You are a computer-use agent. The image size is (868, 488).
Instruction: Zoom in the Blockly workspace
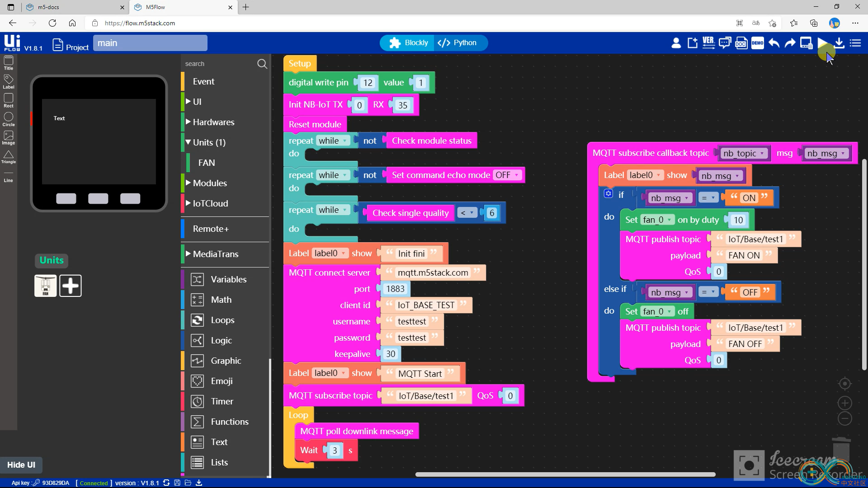click(x=844, y=403)
